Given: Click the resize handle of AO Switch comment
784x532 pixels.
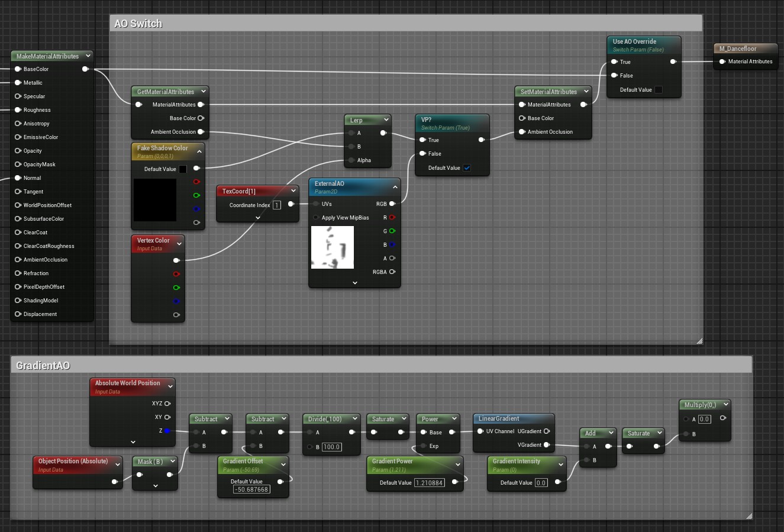Looking at the screenshot, I should point(699,341).
